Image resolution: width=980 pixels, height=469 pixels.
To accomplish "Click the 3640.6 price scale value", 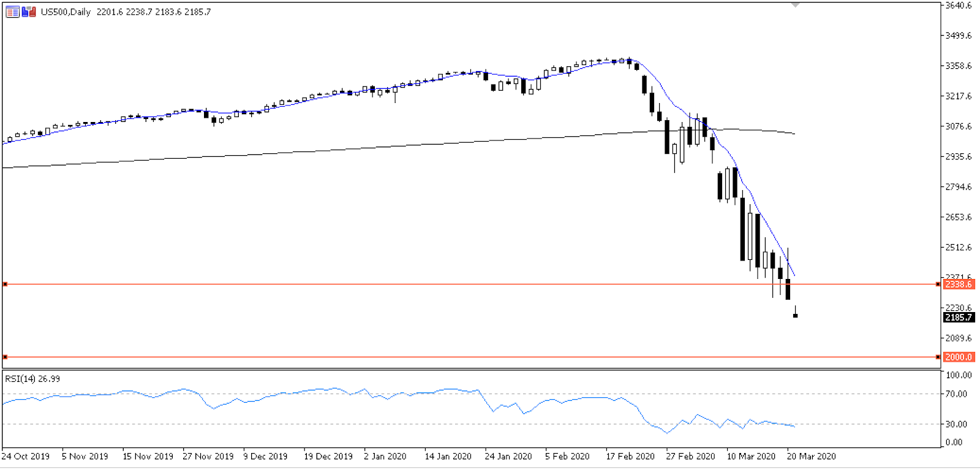I will point(959,6).
